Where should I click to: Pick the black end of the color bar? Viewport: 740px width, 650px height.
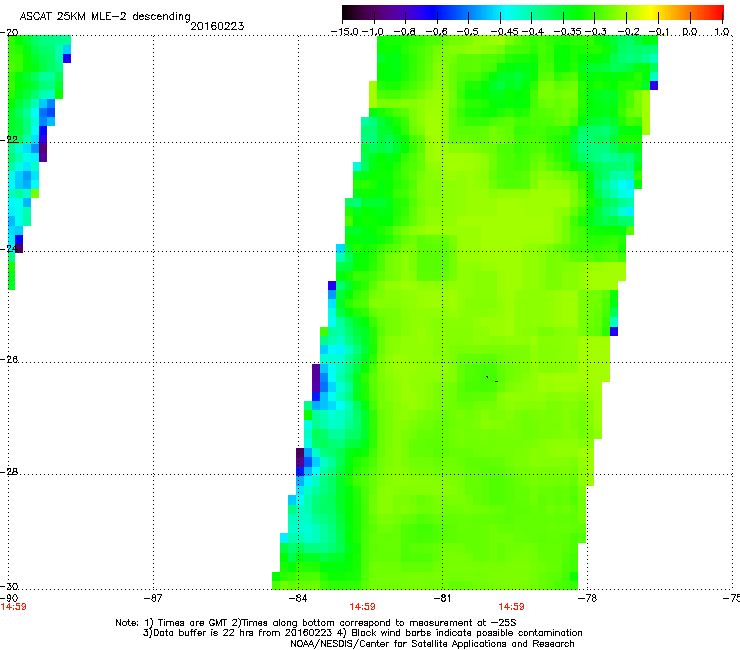pyautogui.click(x=349, y=12)
